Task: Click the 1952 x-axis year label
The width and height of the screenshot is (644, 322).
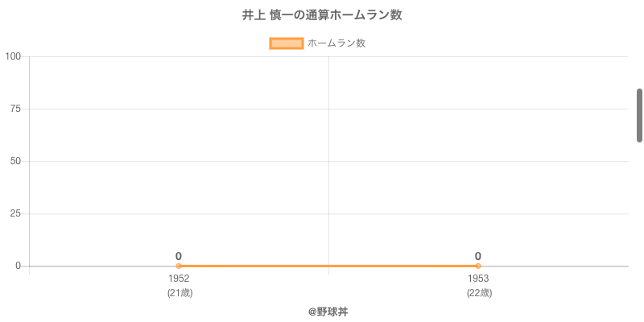Action: tap(179, 279)
